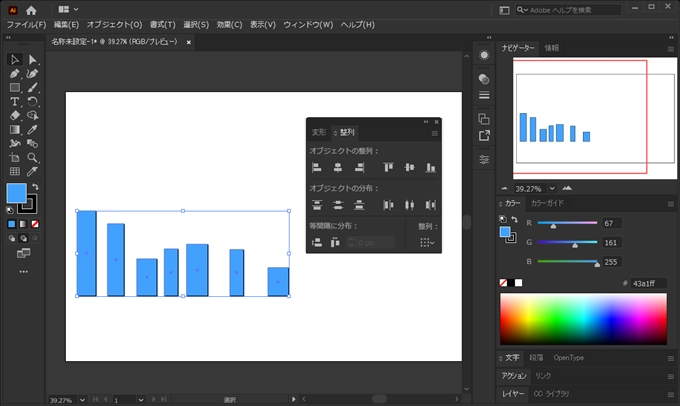
Task: Open the Edit Toolbar three-dots button
Action: coord(23,272)
